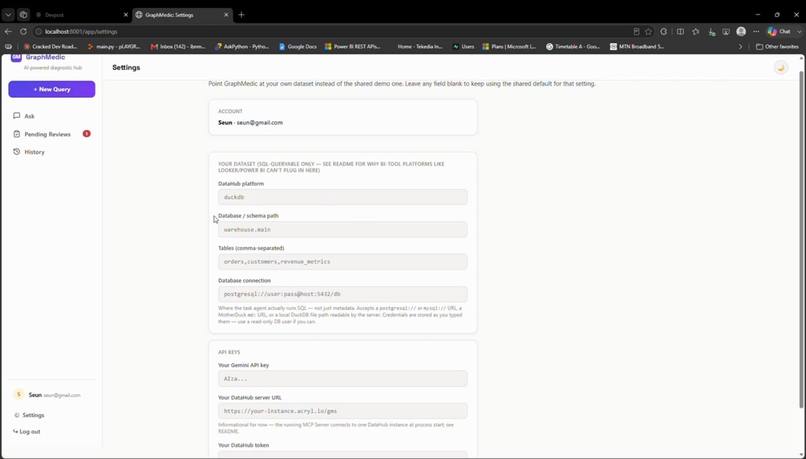
Task: Open the Timetable A bookmark
Action: click(x=573, y=46)
